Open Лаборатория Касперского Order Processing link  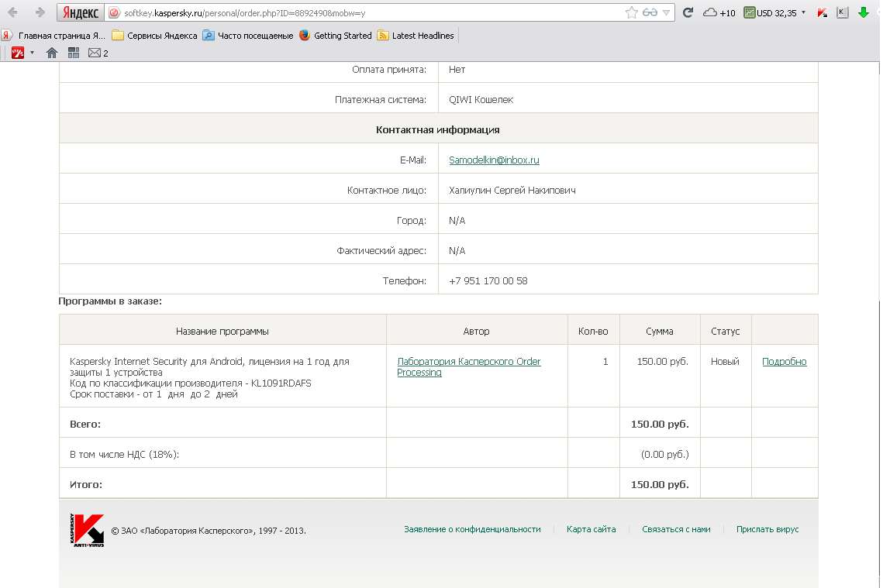click(468, 367)
